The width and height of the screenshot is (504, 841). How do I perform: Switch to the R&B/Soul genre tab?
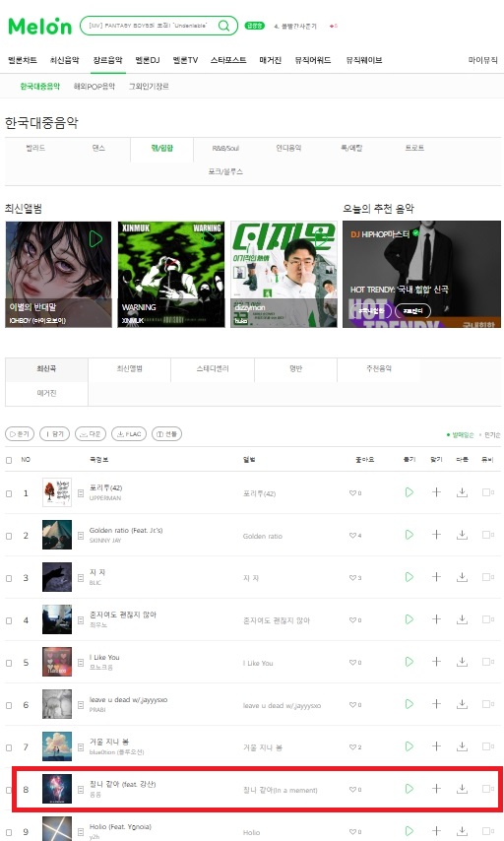[x=225, y=148]
